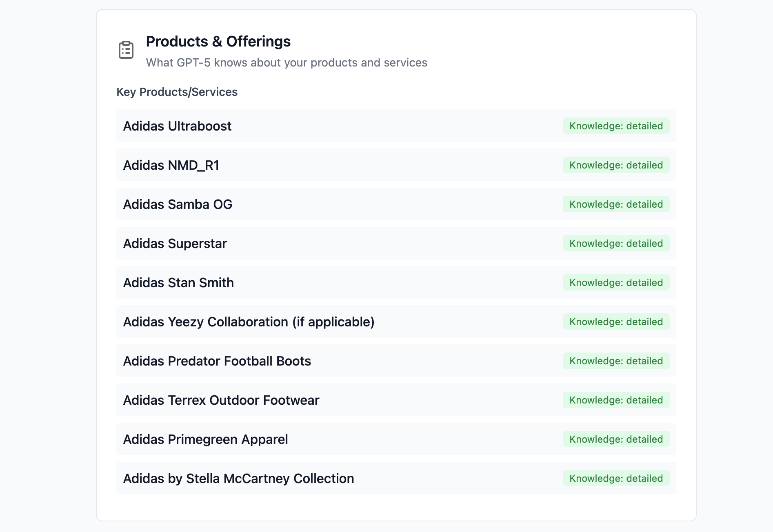Select the Adidas Samba OG product name
The width and height of the screenshot is (773, 532).
coord(178,204)
